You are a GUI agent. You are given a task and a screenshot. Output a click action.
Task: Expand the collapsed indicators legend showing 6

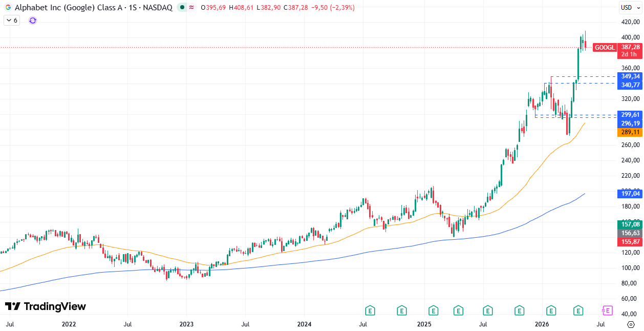[x=11, y=20]
